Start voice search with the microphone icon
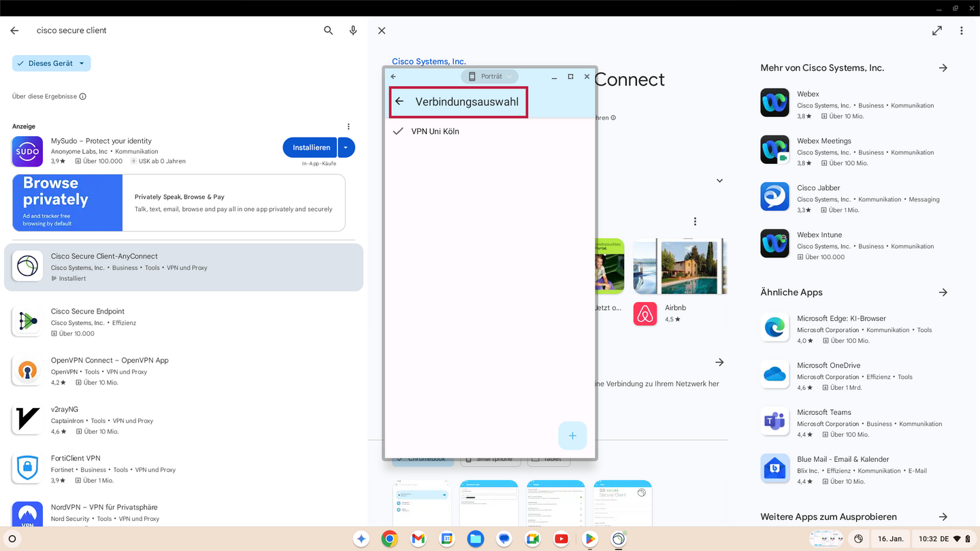Viewport: 980px width, 551px height. [x=353, y=31]
